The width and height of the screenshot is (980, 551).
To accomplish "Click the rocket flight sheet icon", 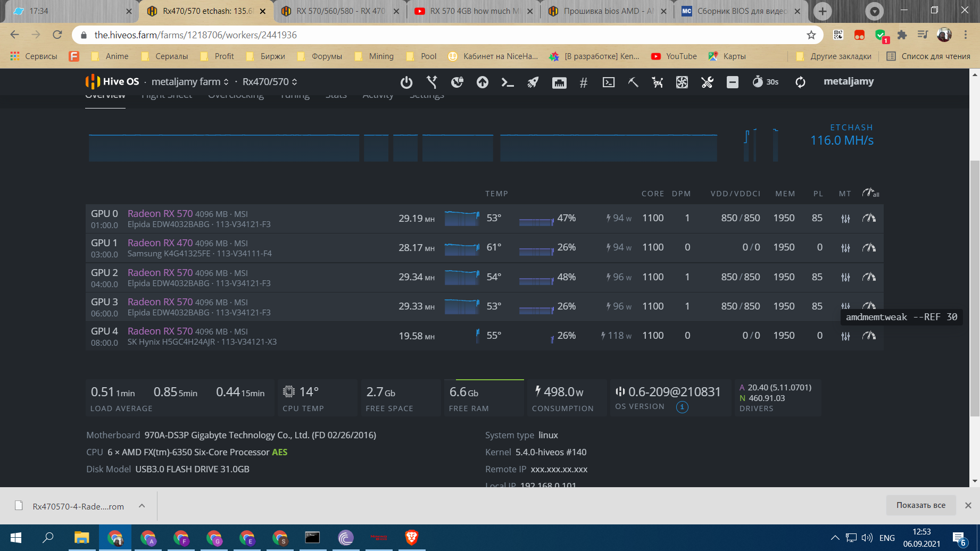I will pos(533,82).
